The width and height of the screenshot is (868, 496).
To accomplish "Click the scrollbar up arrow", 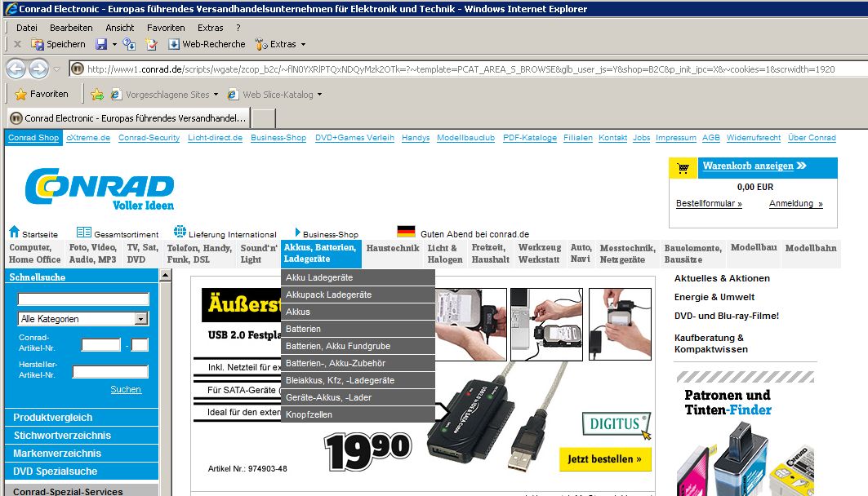I will click(166, 276).
